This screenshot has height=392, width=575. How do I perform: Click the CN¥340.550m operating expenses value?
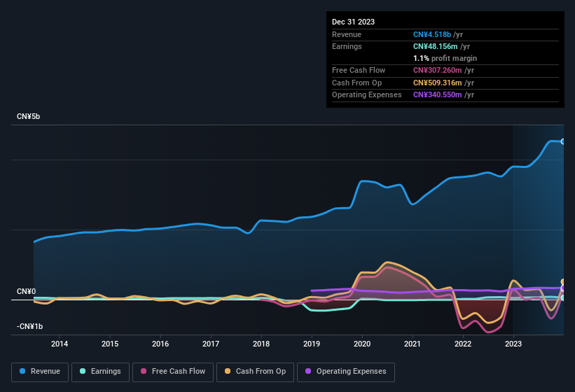point(438,94)
